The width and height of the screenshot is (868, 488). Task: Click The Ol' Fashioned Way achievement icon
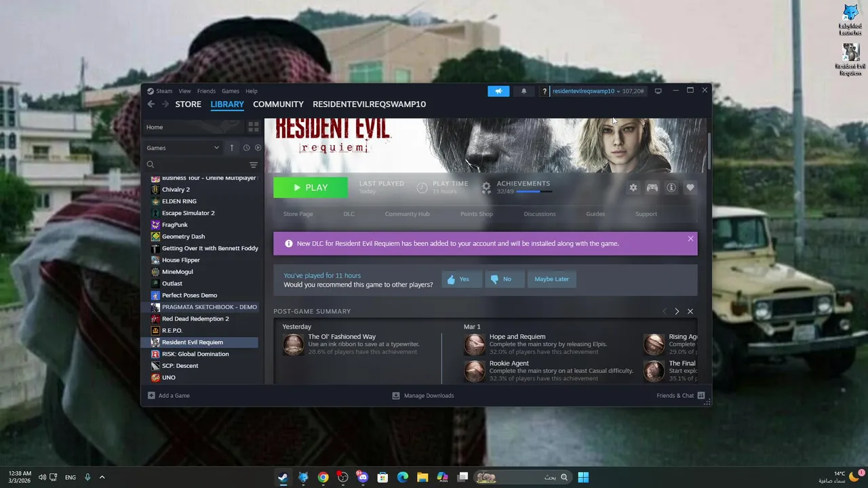click(x=294, y=344)
